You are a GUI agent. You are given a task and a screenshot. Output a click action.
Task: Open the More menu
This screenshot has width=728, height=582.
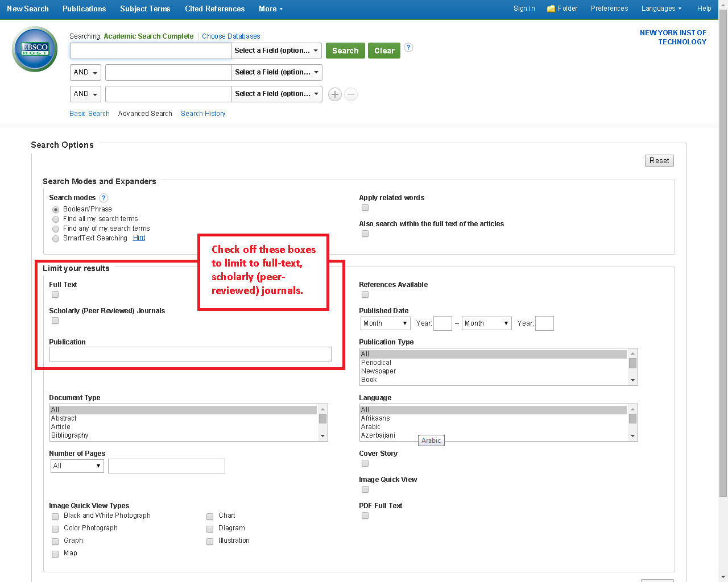tap(271, 9)
